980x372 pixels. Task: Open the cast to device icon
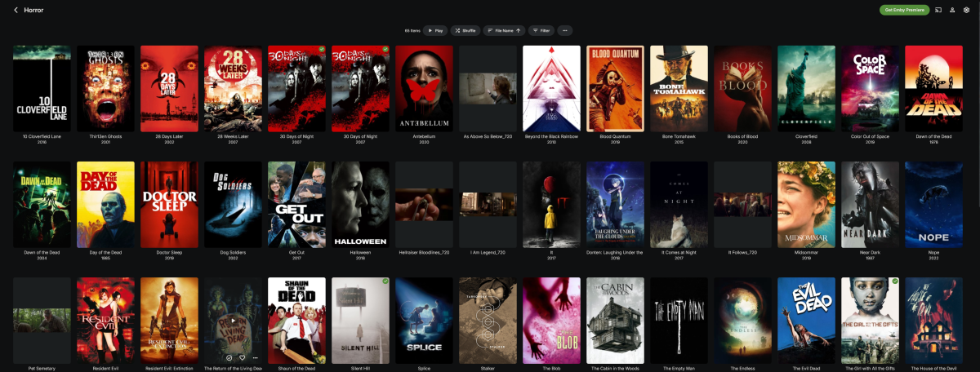point(938,10)
